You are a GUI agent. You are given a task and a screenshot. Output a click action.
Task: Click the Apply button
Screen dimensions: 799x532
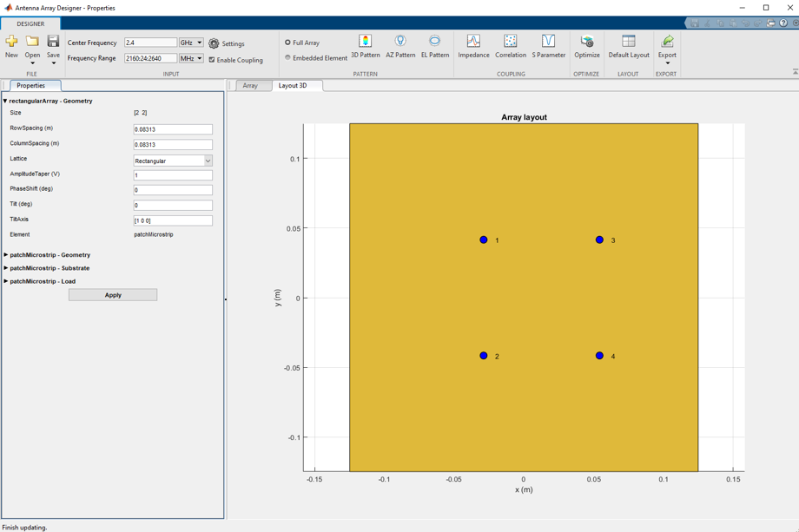click(113, 295)
